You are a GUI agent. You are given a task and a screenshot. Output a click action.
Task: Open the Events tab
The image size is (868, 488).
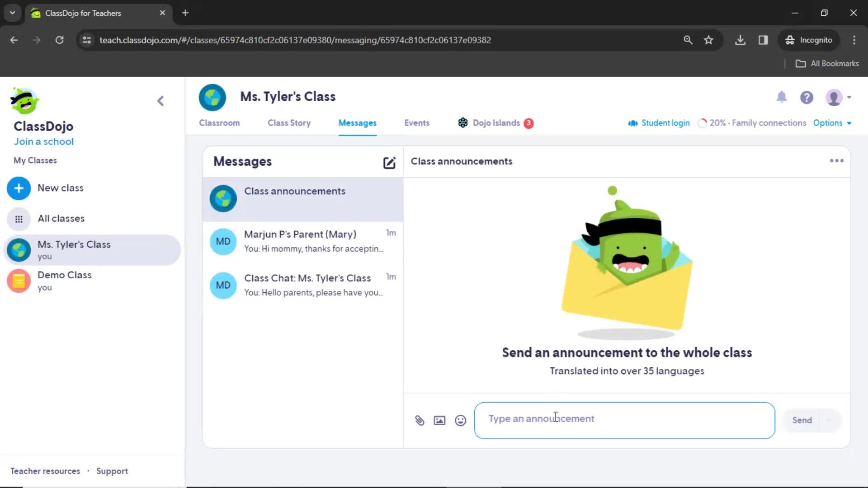tap(416, 123)
